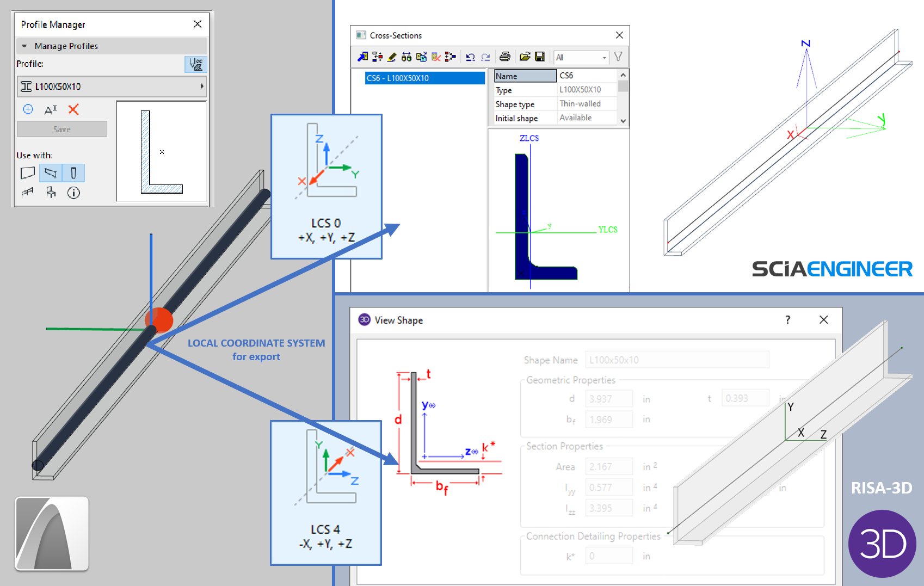
Task: Click the bf width field 1.969
Action: pyautogui.click(x=609, y=420)
